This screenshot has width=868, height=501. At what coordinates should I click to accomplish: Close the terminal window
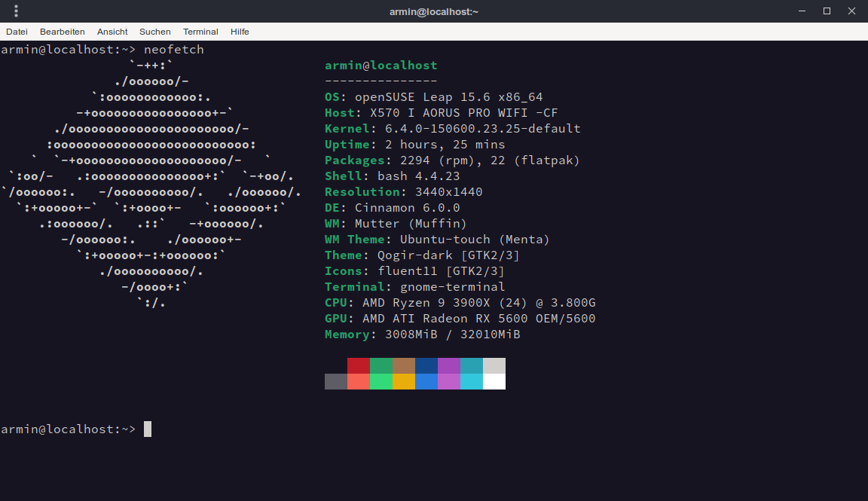[x=851, y=11]
